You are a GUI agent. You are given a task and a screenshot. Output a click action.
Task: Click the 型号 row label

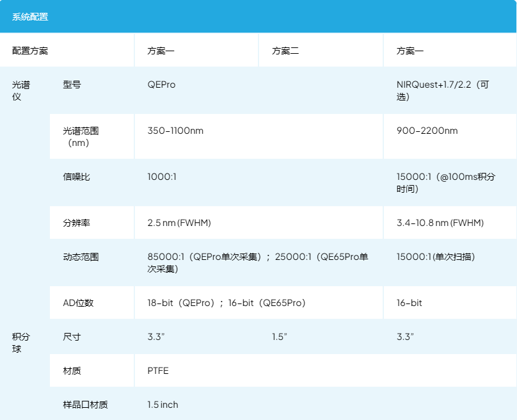click(72, 85)
